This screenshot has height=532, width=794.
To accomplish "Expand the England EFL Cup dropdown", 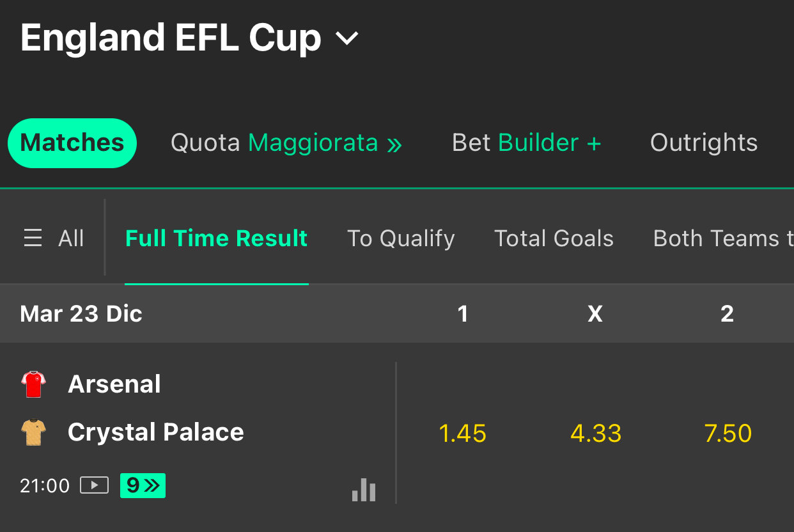I will (348, 39).
